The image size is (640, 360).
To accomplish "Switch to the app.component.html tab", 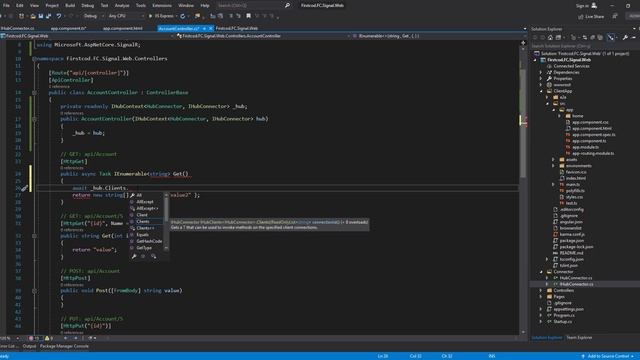I will [122, 28].
